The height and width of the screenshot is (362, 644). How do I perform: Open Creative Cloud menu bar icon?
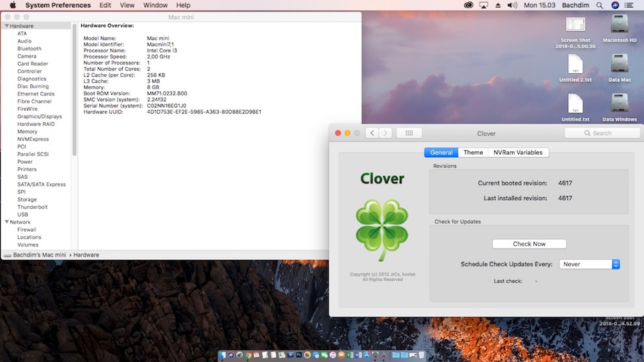(x=468, y=5)
